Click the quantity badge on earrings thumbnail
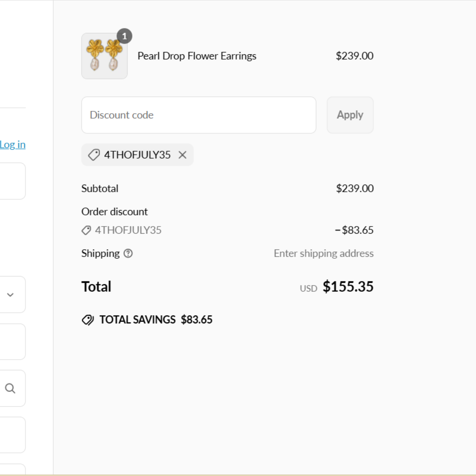The image size is (476, 476). [124, 36]
